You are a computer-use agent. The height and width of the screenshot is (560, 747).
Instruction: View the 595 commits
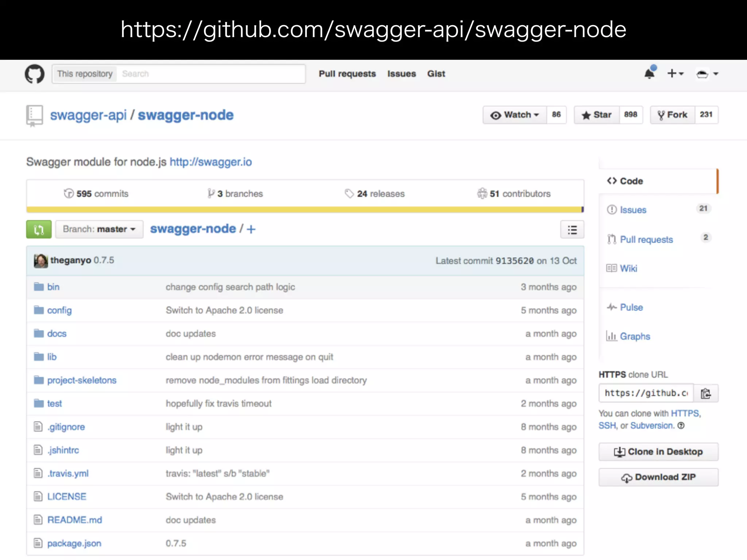pos(96,194)
